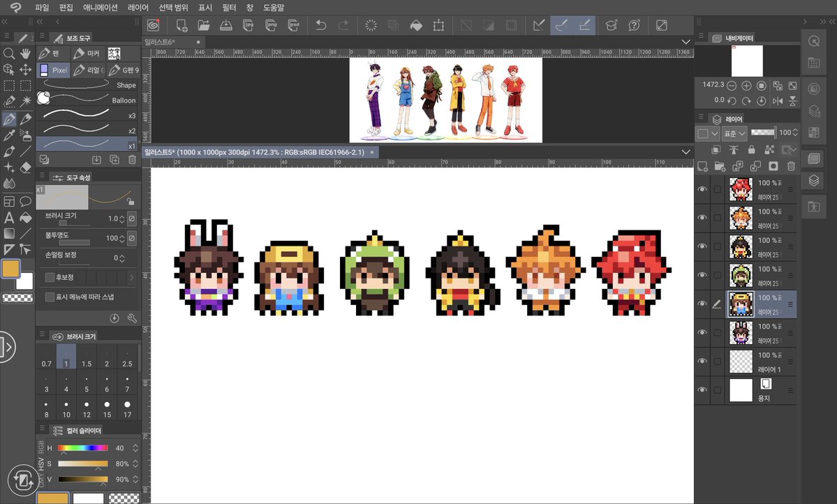837x504 pixels.
Task: Open the layer color palette dropdown
Action: click(707, 133)
